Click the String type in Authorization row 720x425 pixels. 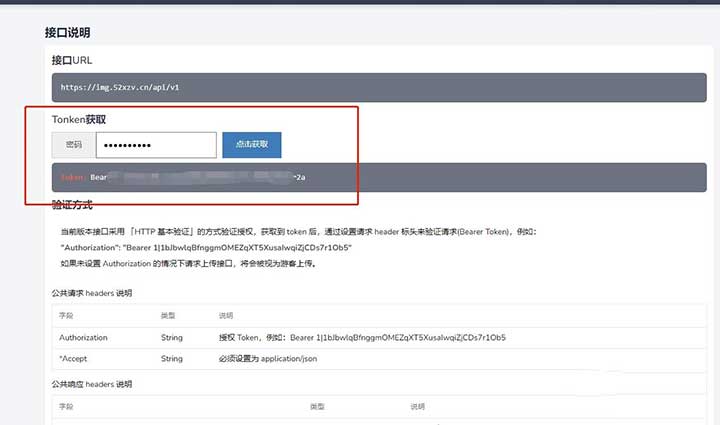point(172,337)
